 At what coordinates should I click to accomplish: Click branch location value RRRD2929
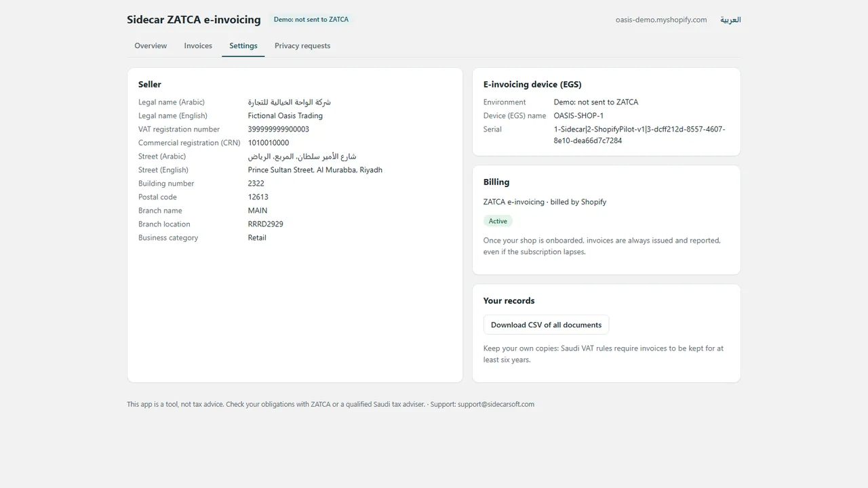pos(266,224)
